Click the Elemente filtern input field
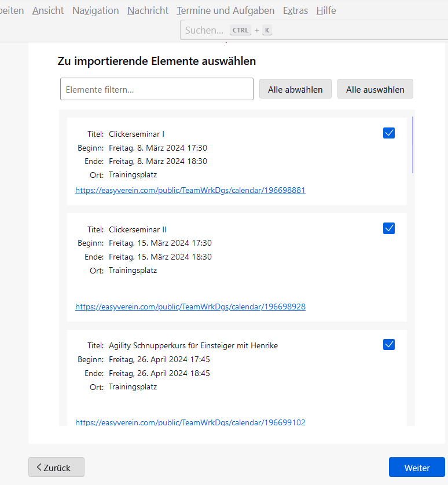The height and width of the screenshot is (485, 448). tap(157, 89)
